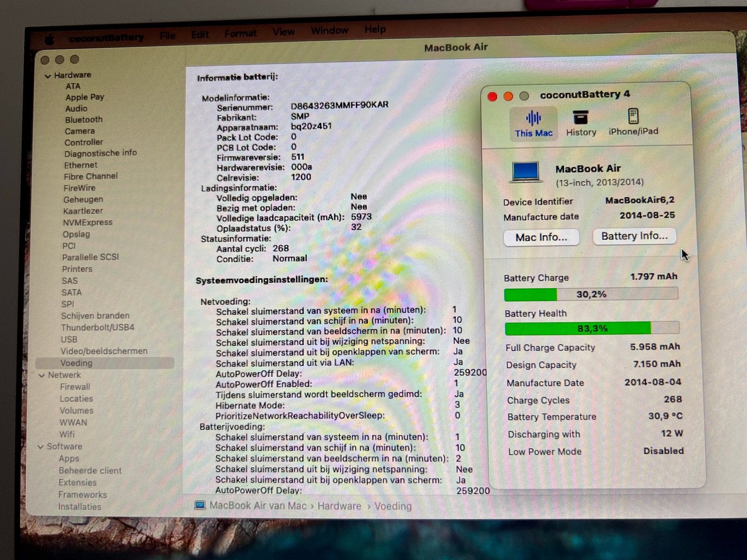Select NVMExpress in the sidebar
This screenshot has height=560, width=747.
[x=88, y=223]
